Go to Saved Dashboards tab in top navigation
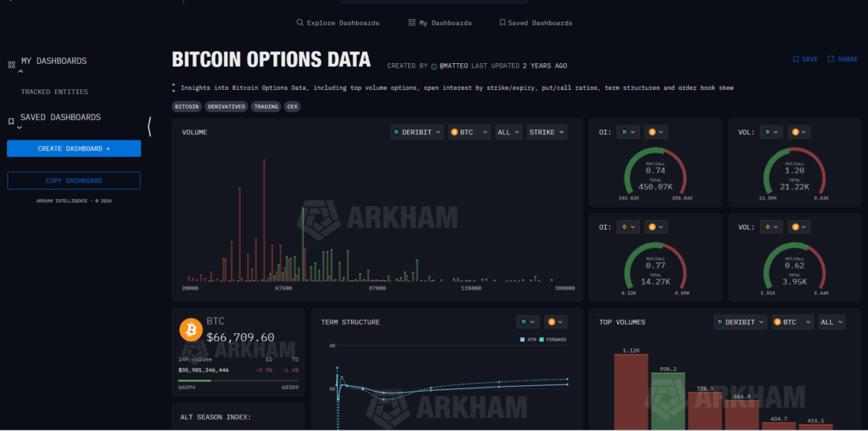 click(535, 23)
